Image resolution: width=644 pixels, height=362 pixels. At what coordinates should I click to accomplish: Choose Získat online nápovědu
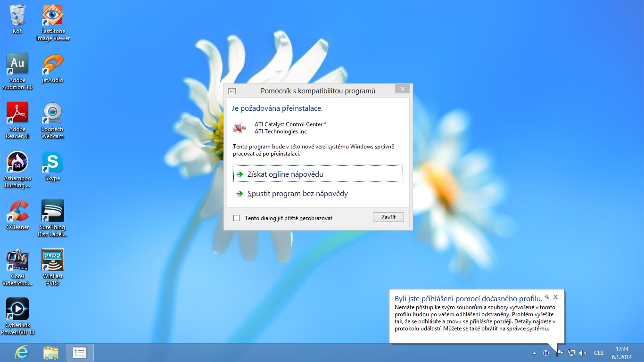click(x=318, y=174)
